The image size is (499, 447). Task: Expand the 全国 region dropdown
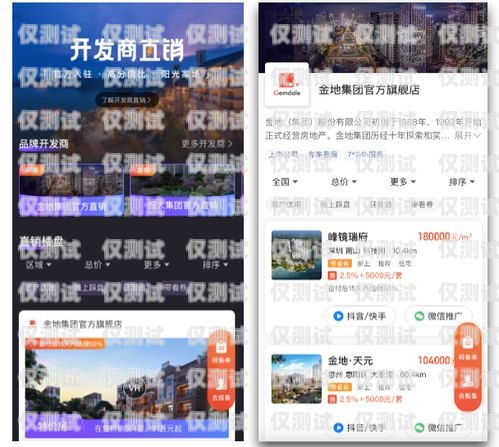click(x=285, y=182)
